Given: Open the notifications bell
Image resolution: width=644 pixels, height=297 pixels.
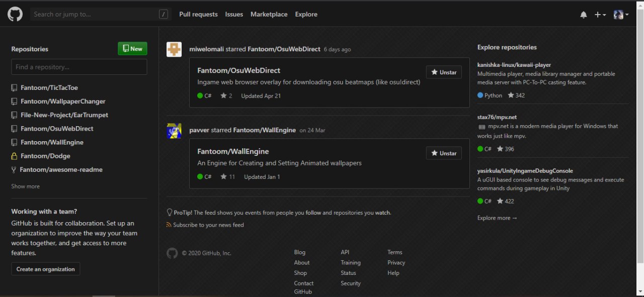Looking at the screenshot, I should click(584, 15).
